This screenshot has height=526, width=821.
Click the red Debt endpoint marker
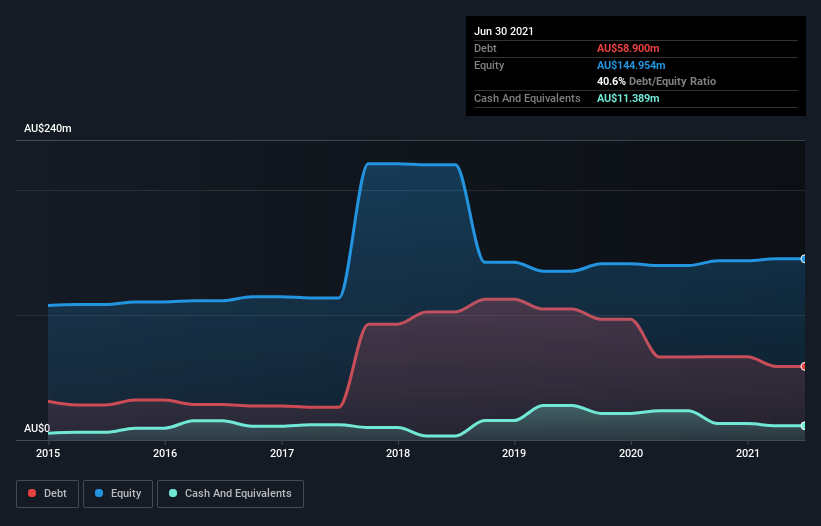(804, 366)
